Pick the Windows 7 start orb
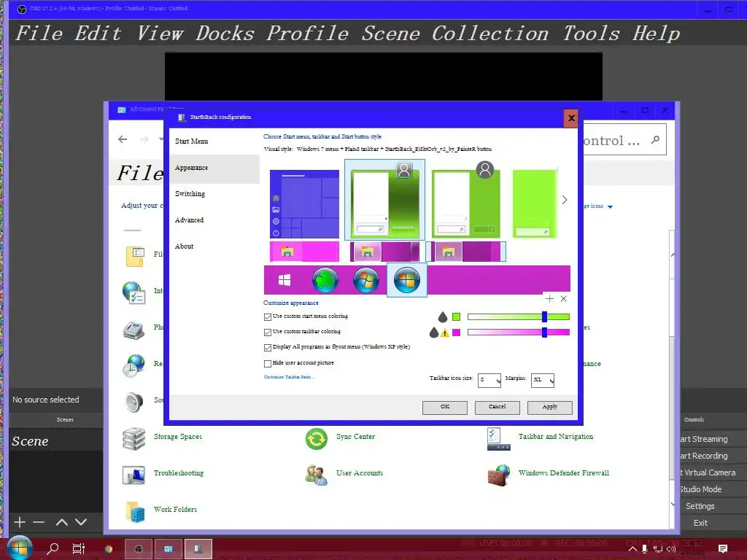This screenshot has width=747, height=560. (x=366, y=280)
